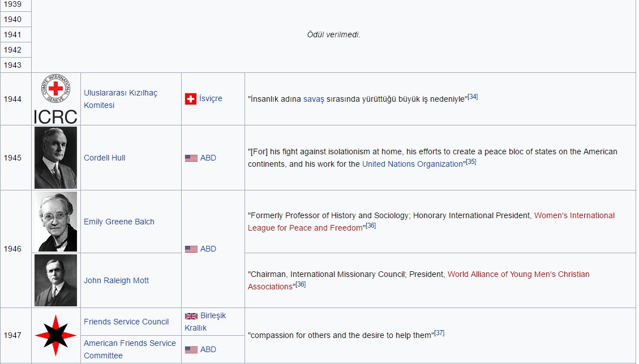Viewport: 639px width, 364px height.
Task: Click the 'Formerly Professor of History and Sociology' text
Action: pos(331,215)
